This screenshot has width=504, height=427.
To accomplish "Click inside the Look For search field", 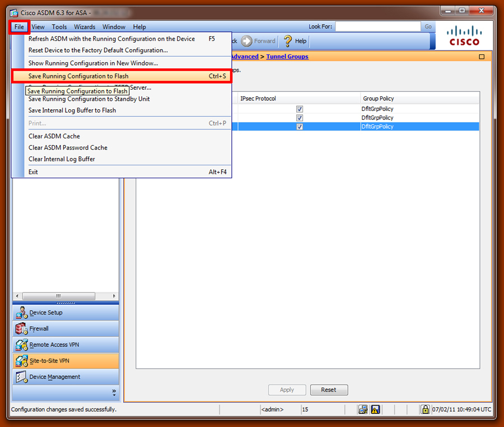I will [x=378, y=27].
